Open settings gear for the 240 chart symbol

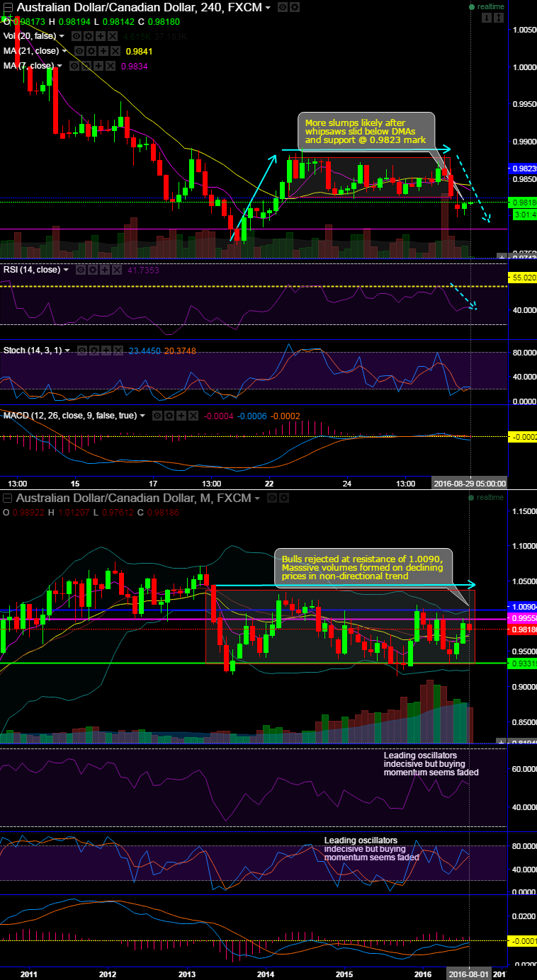coord(295,8)
